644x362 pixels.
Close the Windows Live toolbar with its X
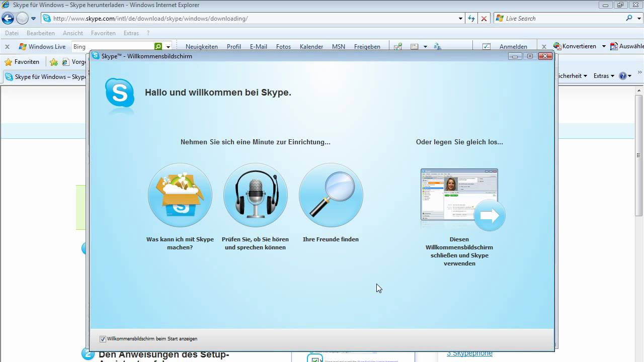[7, 46]
